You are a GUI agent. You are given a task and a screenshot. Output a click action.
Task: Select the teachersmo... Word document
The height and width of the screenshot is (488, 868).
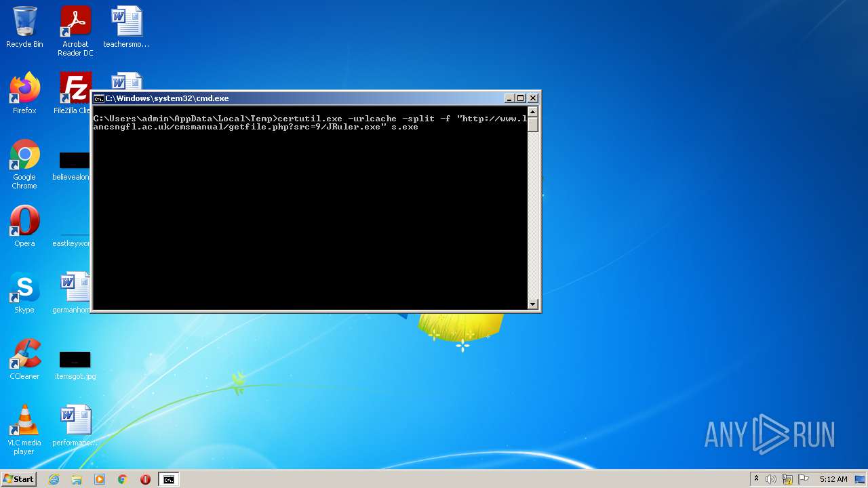[x=126, y=28]
